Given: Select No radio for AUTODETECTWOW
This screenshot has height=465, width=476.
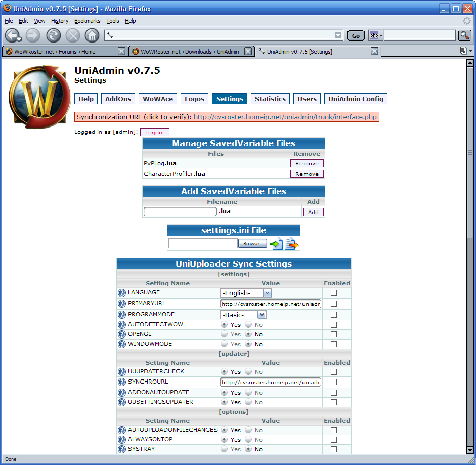Looking at the screenshot, I should pos(248,324).
